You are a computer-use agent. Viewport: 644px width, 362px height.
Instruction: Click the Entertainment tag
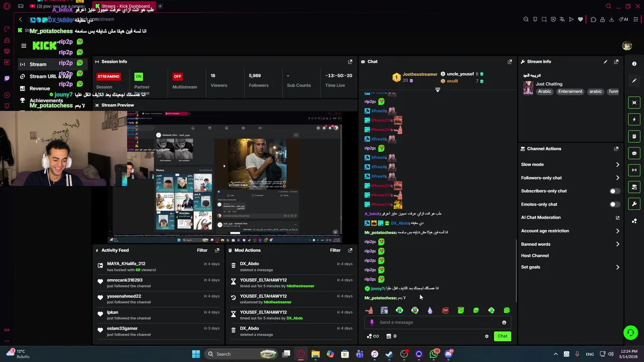click(570, 92)
